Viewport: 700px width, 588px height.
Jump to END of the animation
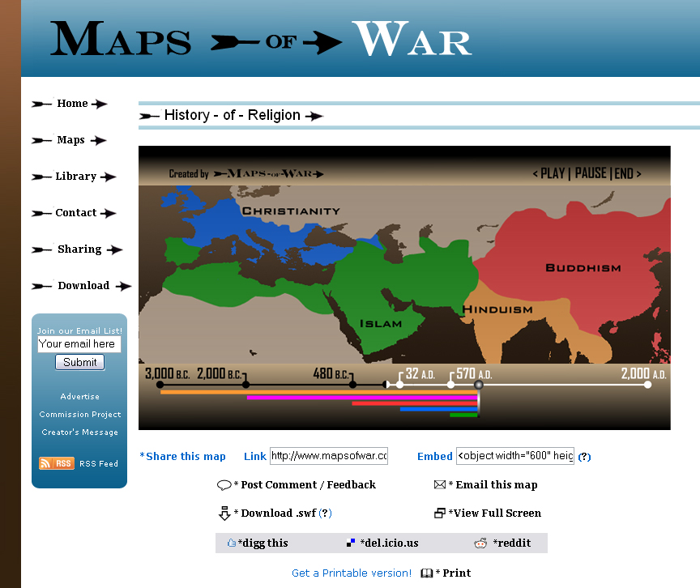[x=624, y=173]
